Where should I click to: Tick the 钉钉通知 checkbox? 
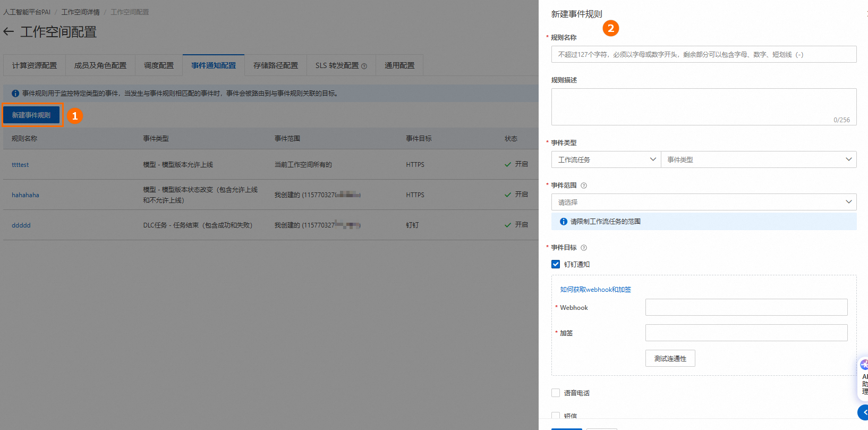tap(556, 264)
